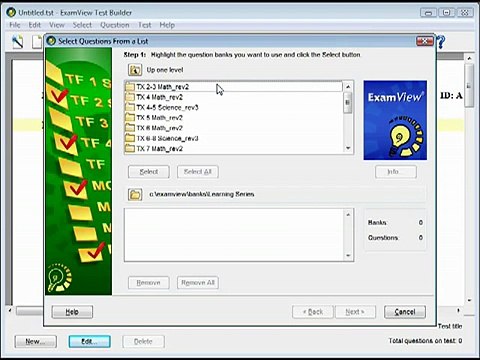
Task: Open the Edit menu
Action: pyautogui.click(x=35, y=25)
